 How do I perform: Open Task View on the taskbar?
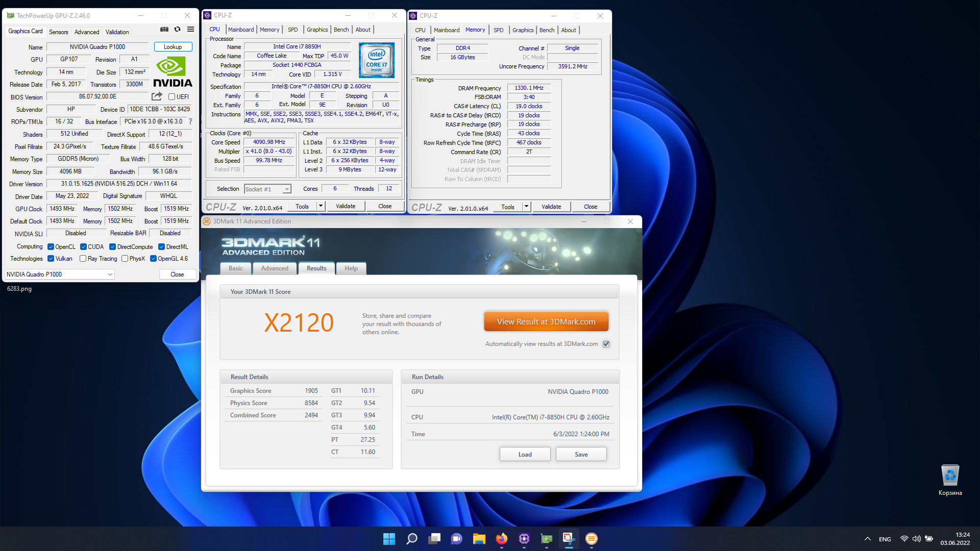click(x=434, y=539)
